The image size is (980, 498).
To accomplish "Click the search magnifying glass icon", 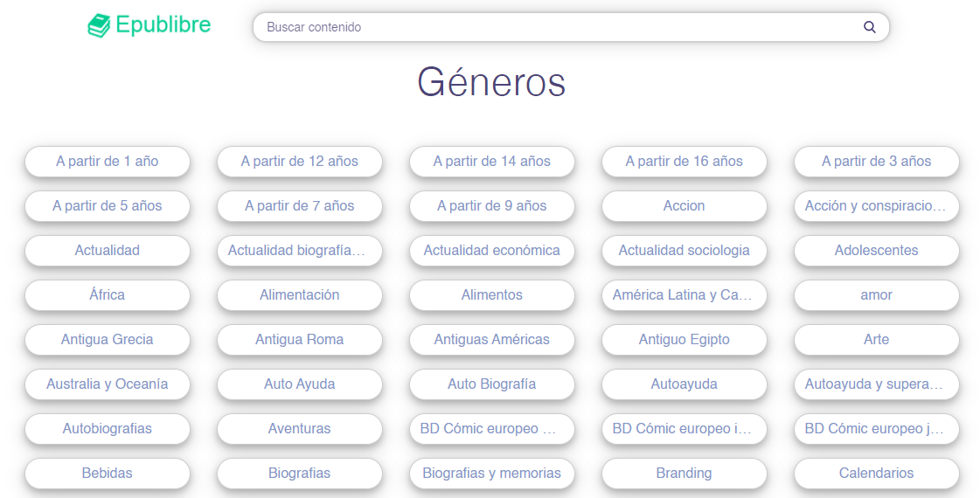I will pyautogui.click(x=869, y=27).
